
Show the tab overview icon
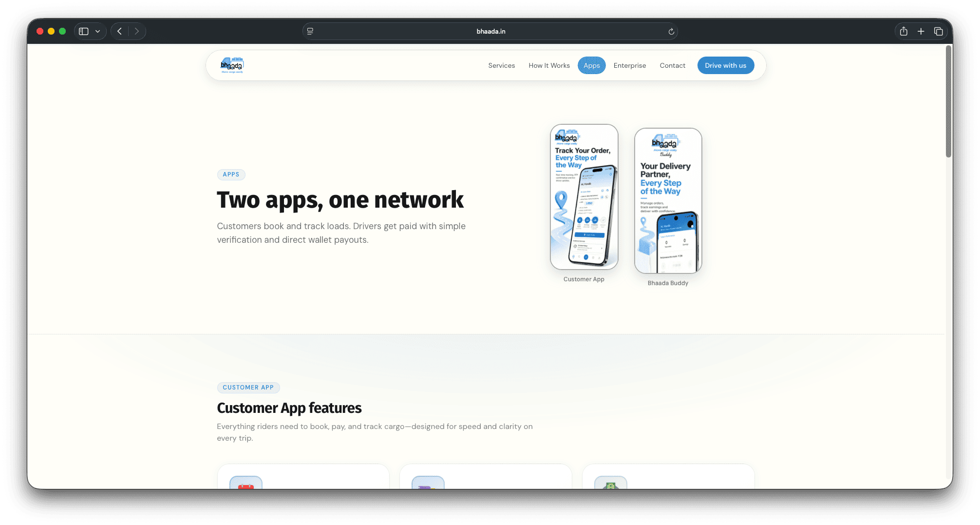click(939, 31)
